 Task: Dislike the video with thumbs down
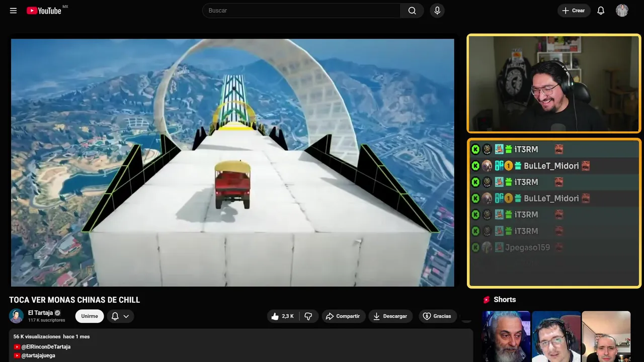click(308, 316)
